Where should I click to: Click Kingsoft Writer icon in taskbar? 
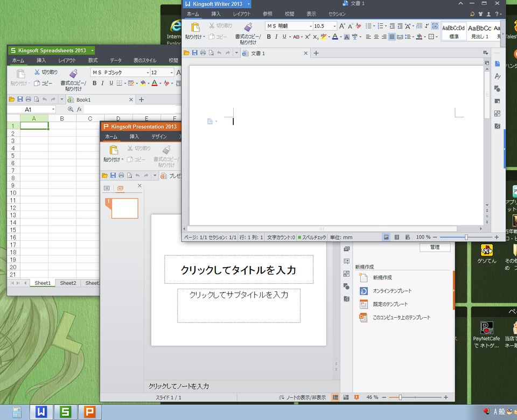pyautogui.click(x=41, y=412)
